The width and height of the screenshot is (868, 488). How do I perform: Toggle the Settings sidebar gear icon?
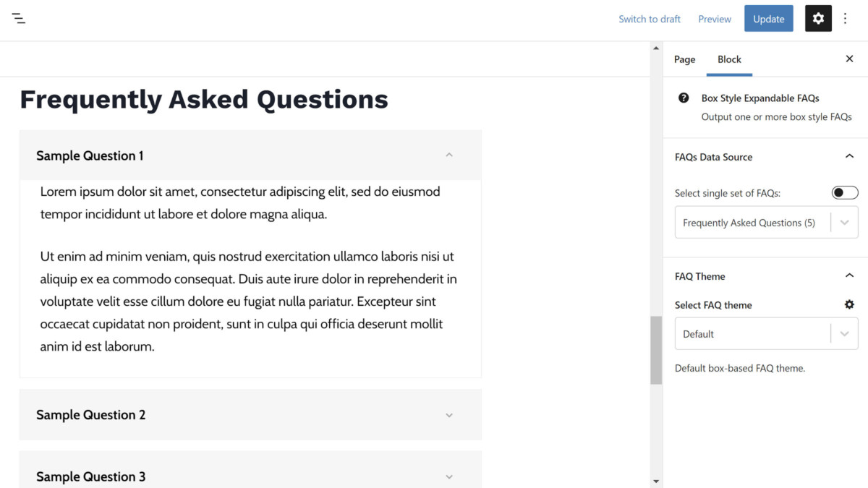click(x=818, y=18)
